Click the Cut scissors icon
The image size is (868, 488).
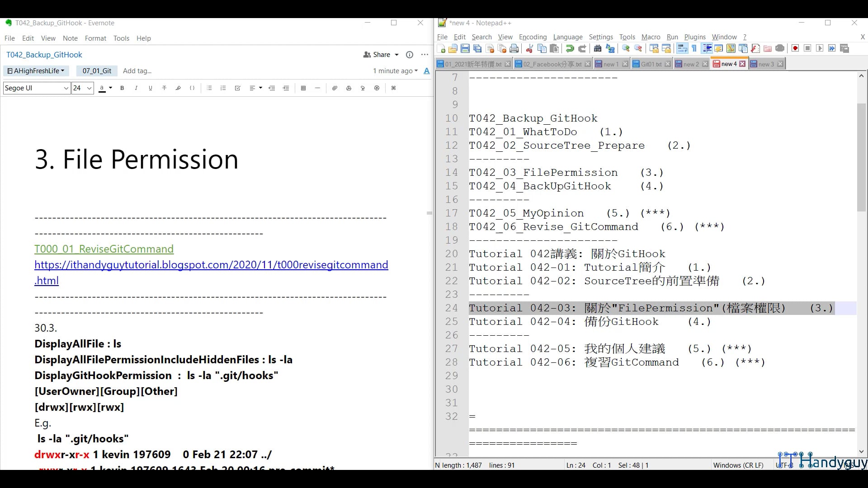coord(529,48)
